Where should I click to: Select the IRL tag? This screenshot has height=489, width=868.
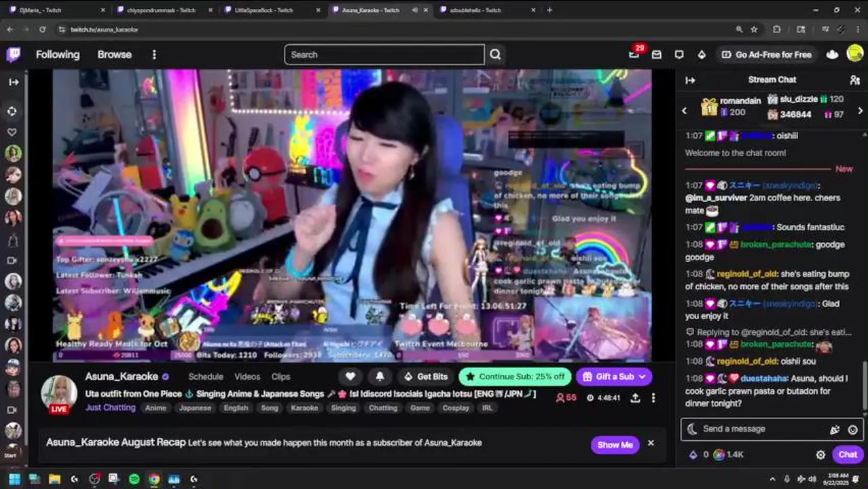(487, 408)
